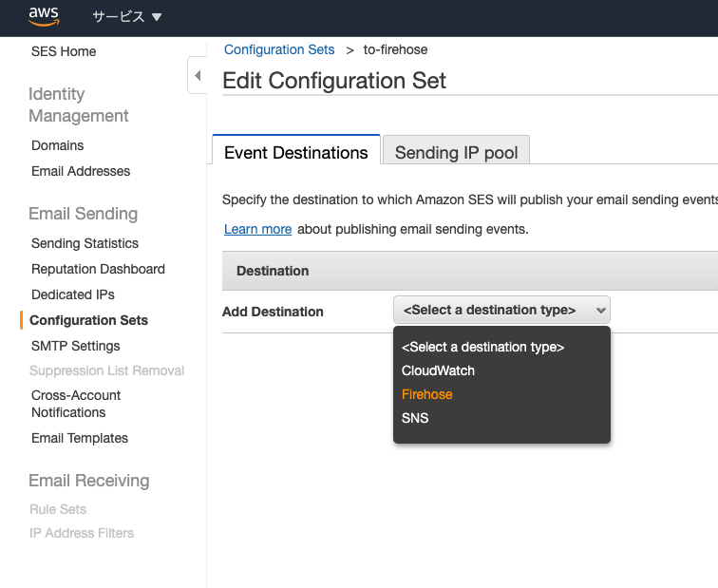Click the Identity Management section heading
Viewport: 718px width, 588px height.
point(79,104)
